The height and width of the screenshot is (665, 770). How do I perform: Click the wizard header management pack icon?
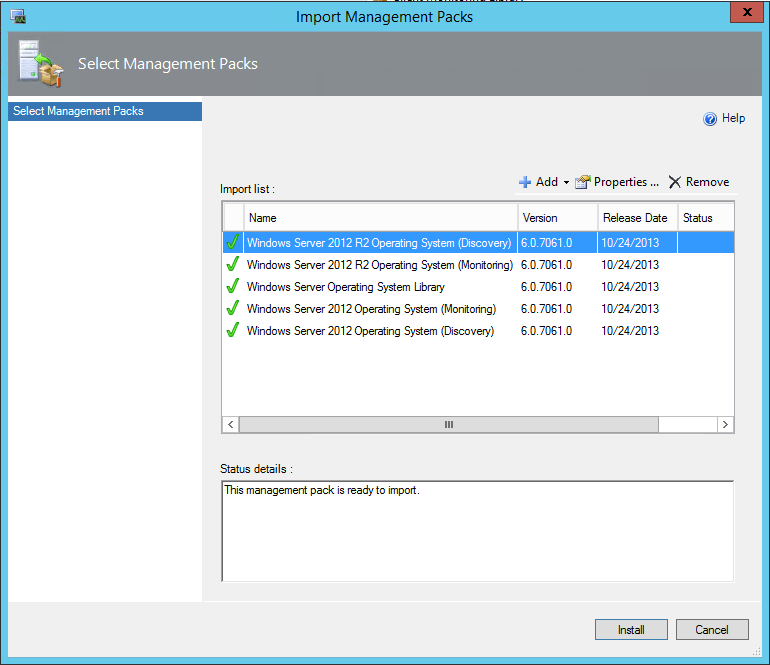point(41,64)
